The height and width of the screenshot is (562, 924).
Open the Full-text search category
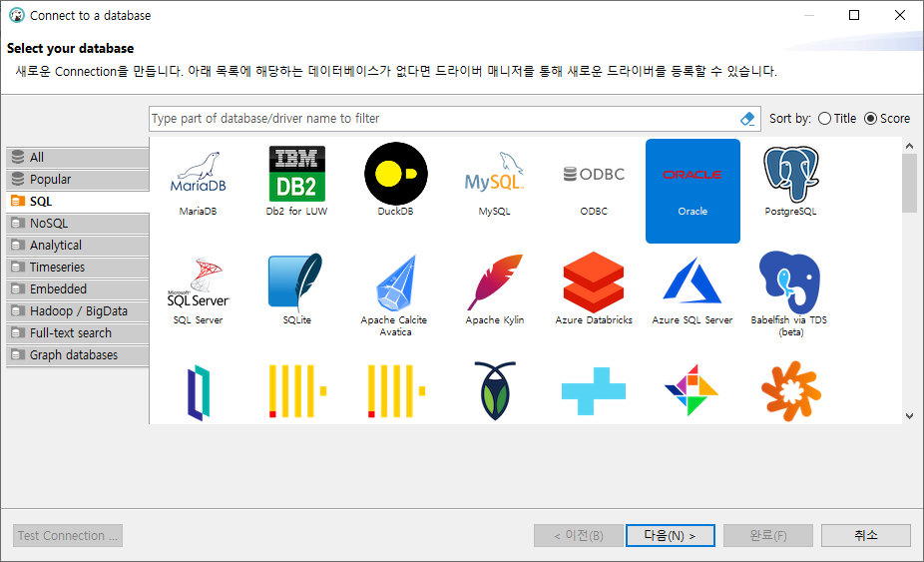pos(77,333)
